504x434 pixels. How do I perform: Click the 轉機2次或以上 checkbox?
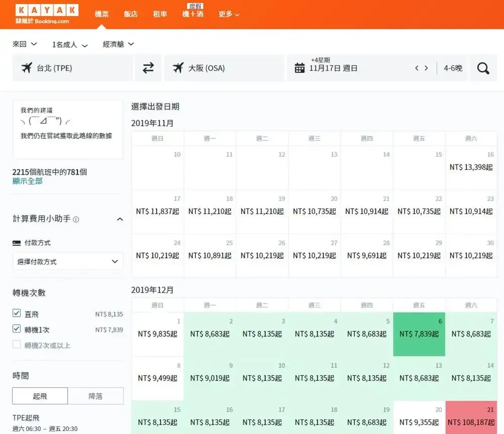pos(17,345)
